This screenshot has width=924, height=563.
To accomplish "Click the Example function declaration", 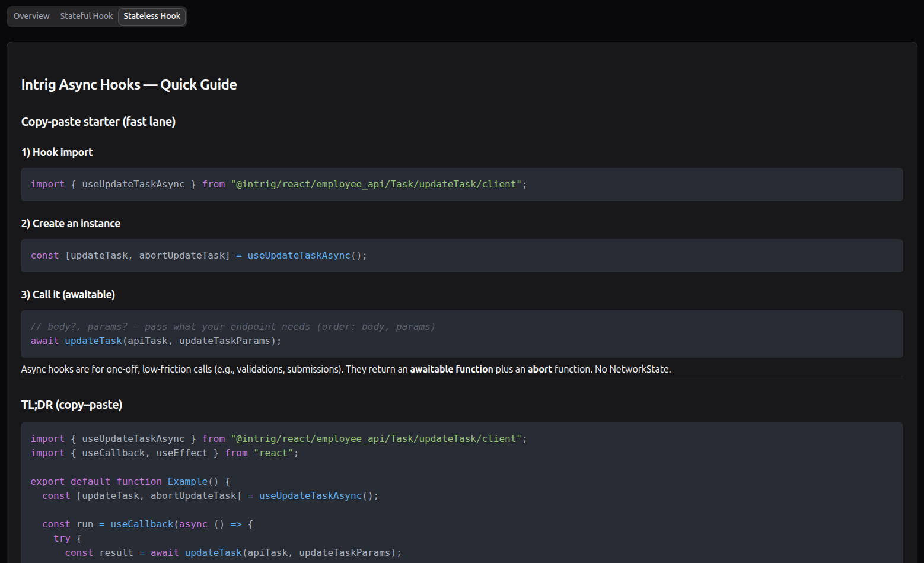I will click(x=187, y=481).
